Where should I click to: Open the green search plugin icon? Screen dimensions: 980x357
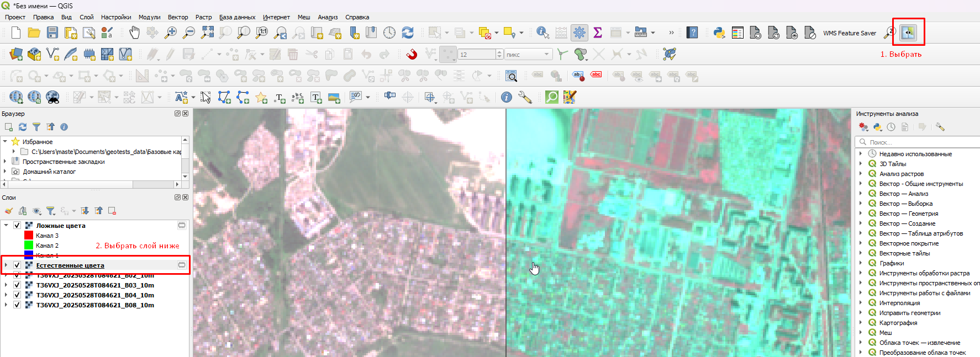point(552,97)
